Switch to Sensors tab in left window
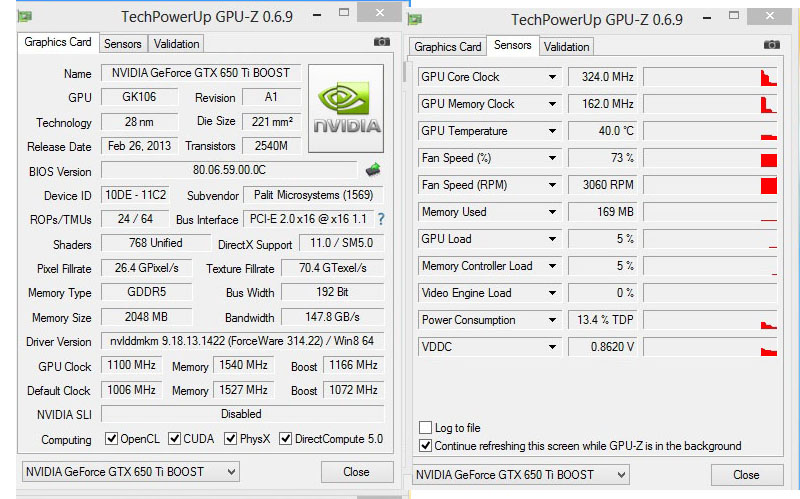The width and height of the screenshot is (800, 499). (122, 44)
